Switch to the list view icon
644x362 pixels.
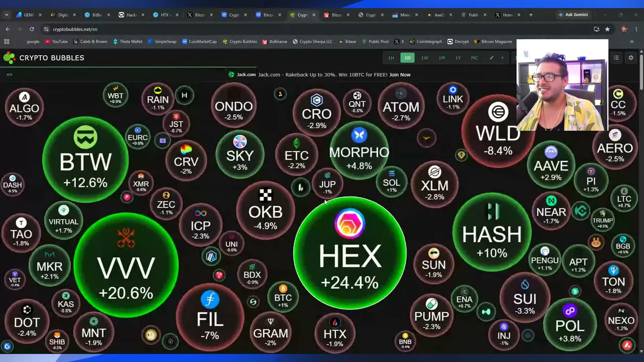point(616,58)
